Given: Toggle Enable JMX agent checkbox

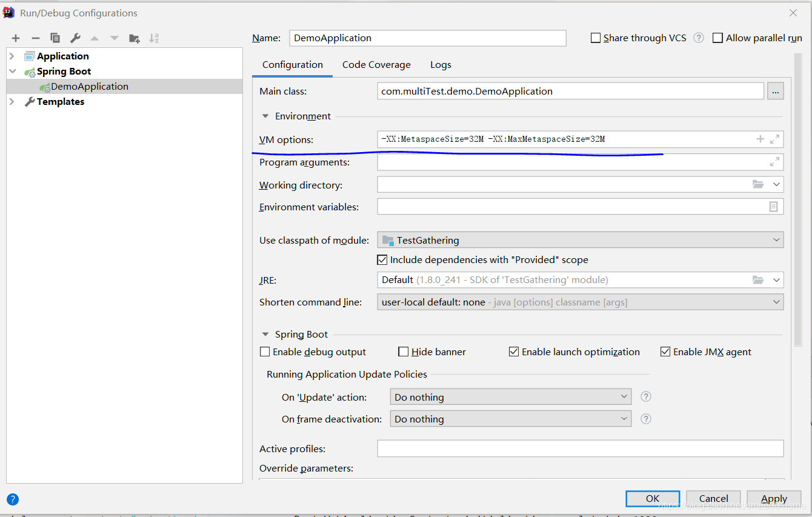Looking at the screenshot, I should click(x=665, y=352).
